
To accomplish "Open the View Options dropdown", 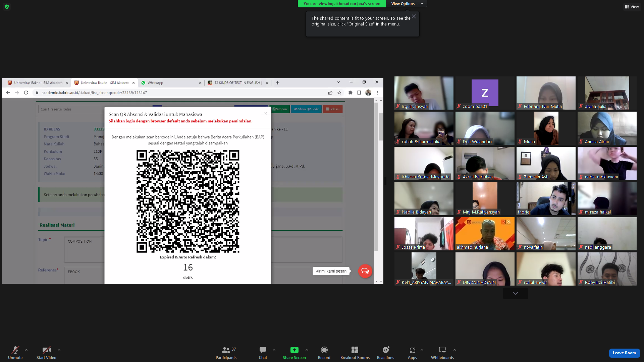I will (x=407, y=4).
